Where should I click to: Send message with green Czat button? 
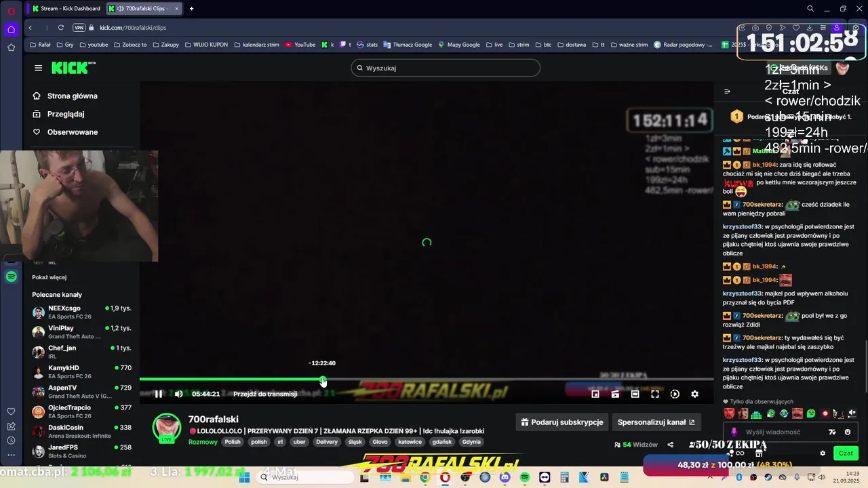click(846, 453)
